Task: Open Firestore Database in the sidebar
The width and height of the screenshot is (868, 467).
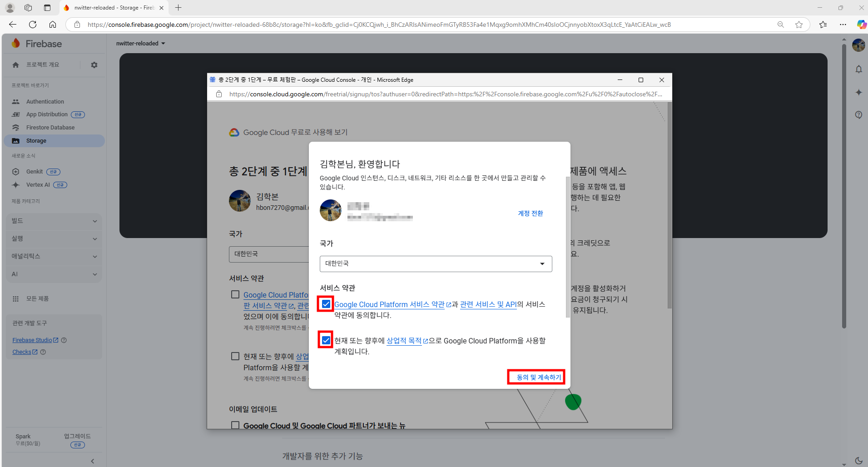Action: [50, 128]
